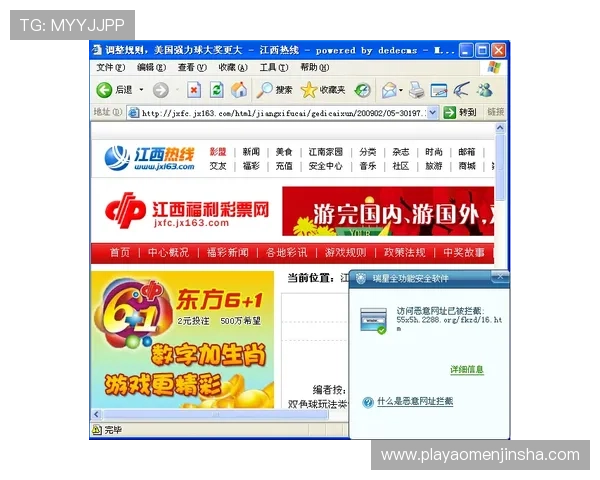Open the 福彩 link

point(251,166)
